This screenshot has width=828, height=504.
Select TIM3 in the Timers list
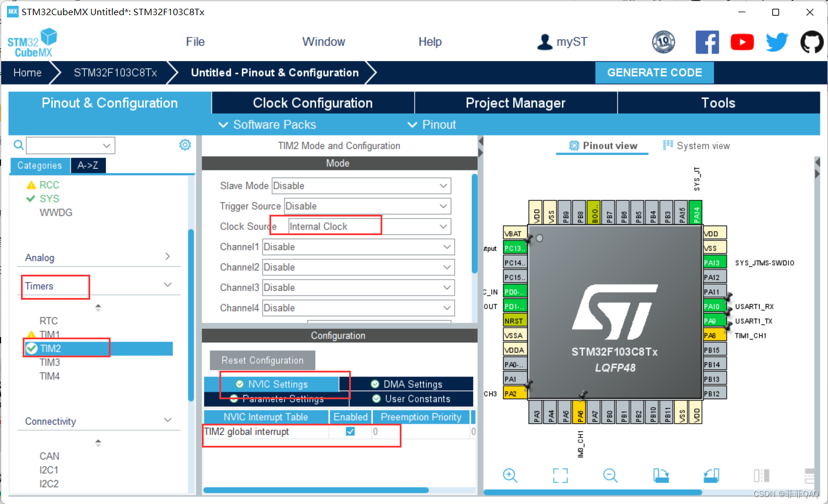coord(50,362)
